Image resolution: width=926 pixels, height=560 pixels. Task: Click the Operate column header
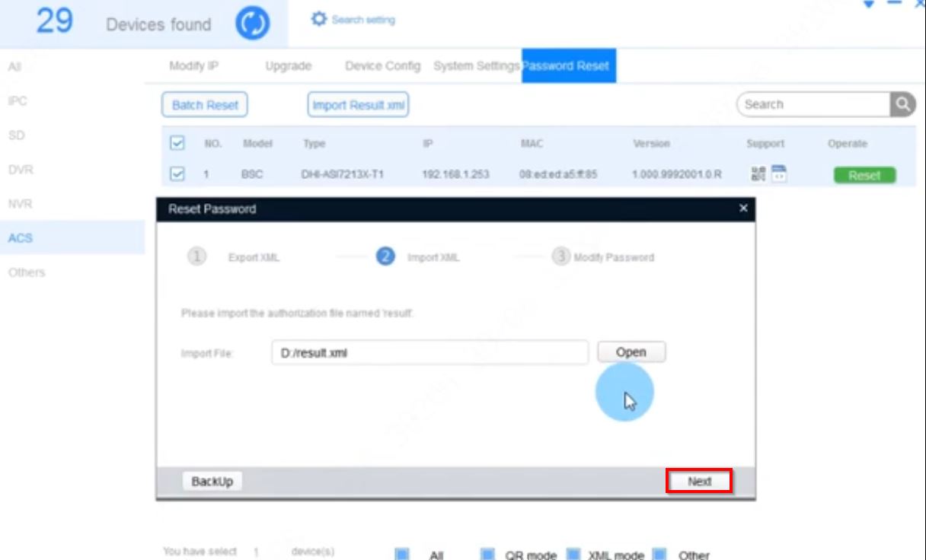coord(848,143)
